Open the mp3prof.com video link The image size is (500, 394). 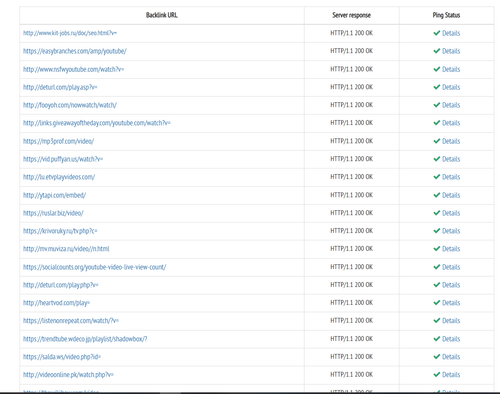click(58, 141)
